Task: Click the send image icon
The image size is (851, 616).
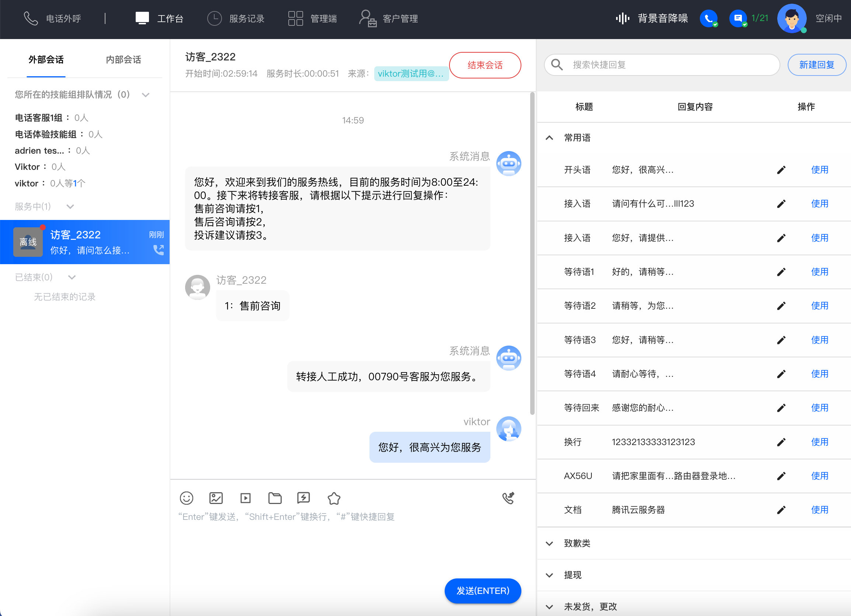Action: coord(216,498)
